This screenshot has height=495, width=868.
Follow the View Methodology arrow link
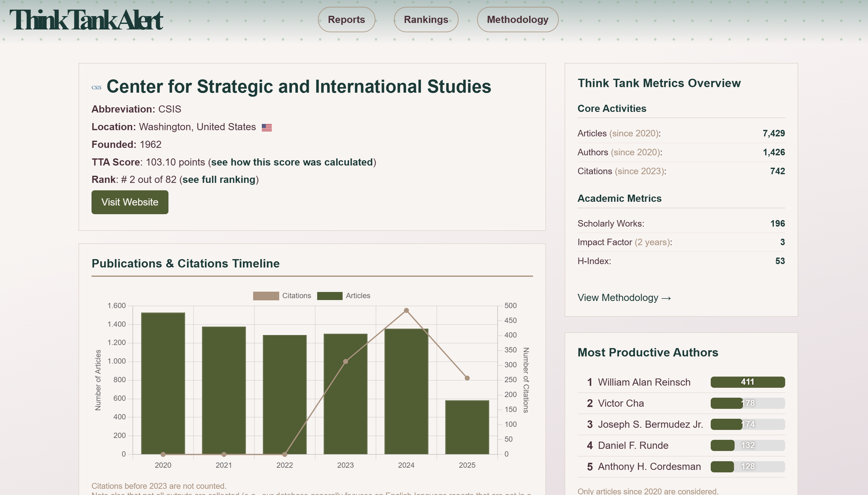tap(624, 298)
